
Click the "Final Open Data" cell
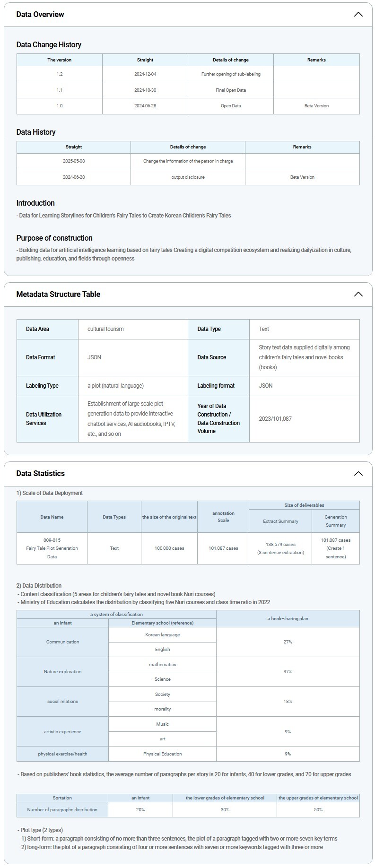pyautogui.click(x=231, y=90)
